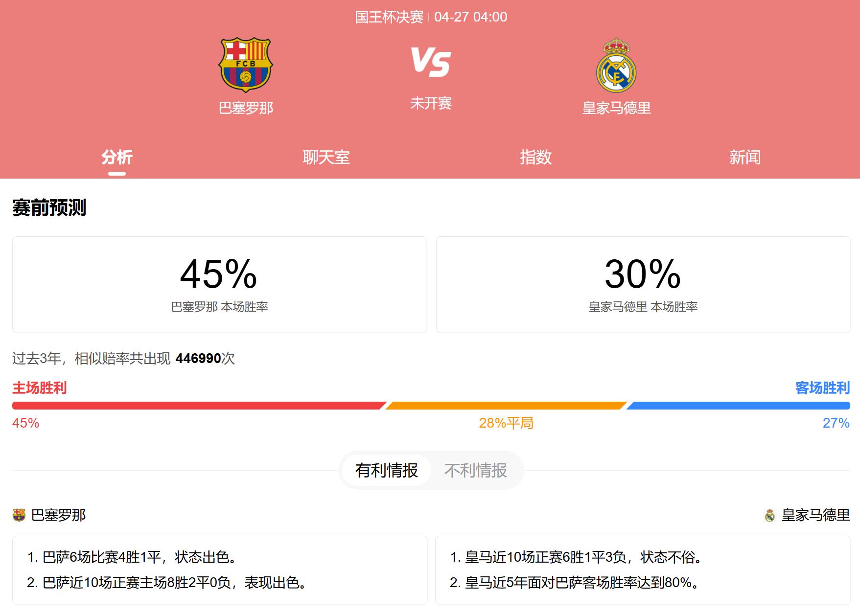860x616 pixels.
Task: Click the 主场胜利 label
Action: (40, 388)
